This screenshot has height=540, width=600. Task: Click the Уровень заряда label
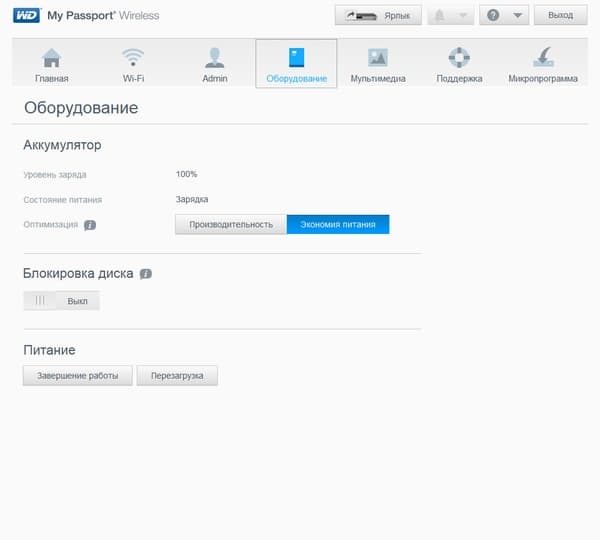point(55,175)
